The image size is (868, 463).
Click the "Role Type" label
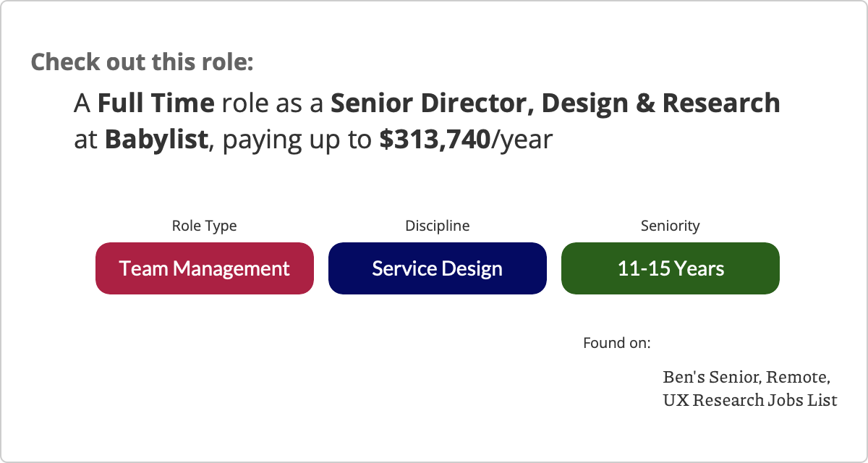tap(204, 226)
